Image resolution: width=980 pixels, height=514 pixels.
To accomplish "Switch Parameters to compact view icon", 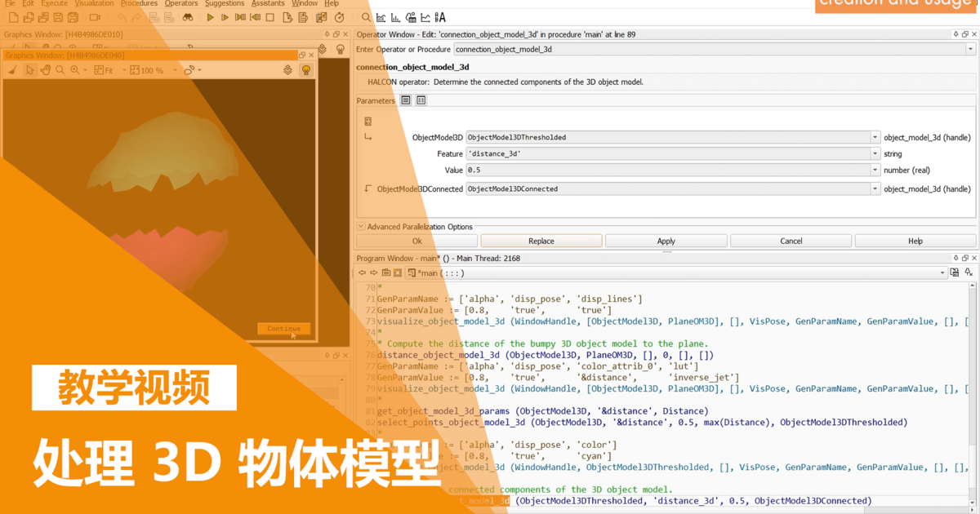I will 406,100.
